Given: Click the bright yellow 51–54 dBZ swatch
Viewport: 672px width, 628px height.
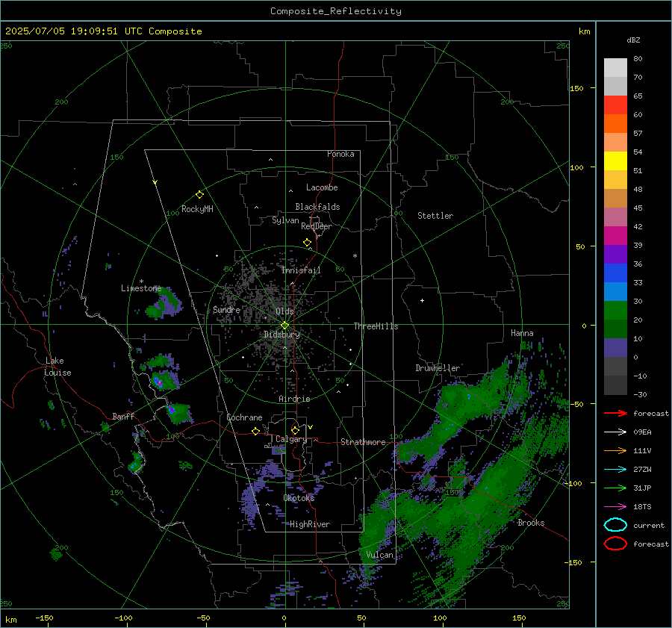Looking at the screenshot, I should click(x=615, y=161).
